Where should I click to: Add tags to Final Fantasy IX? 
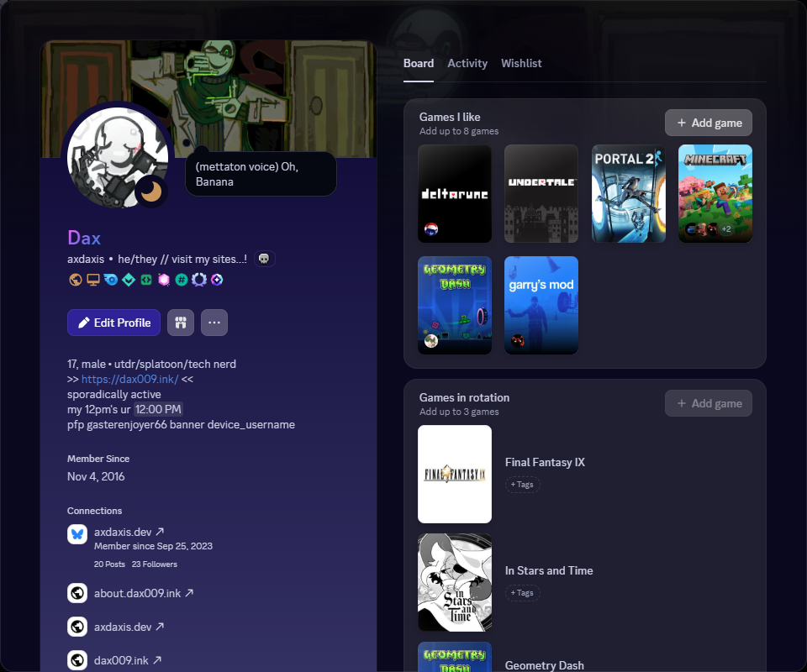[522, 485]
